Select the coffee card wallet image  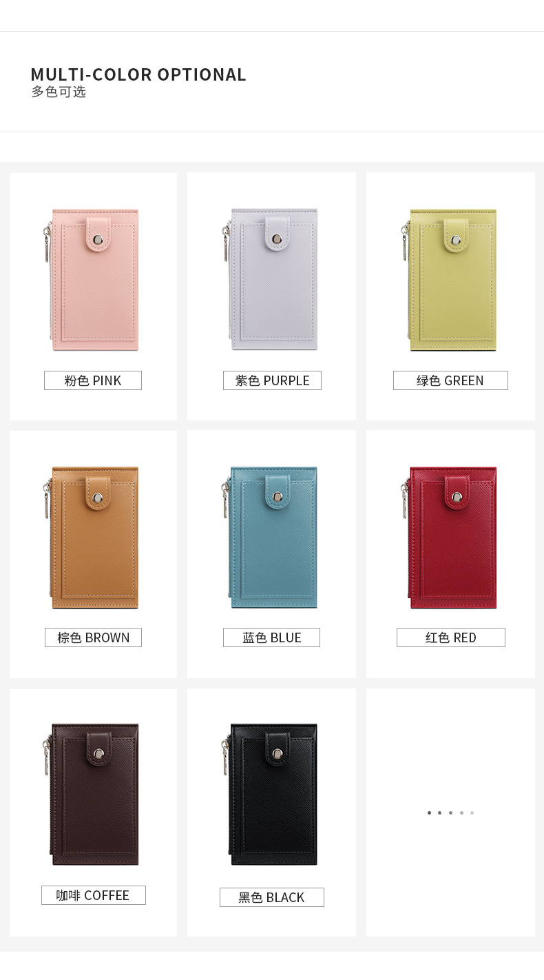coord(92,794)
